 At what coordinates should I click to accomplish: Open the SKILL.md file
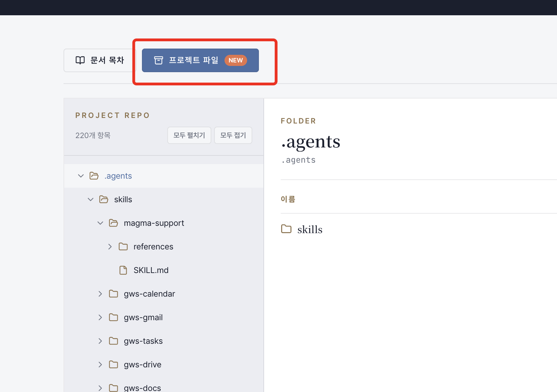coord(151,270)
